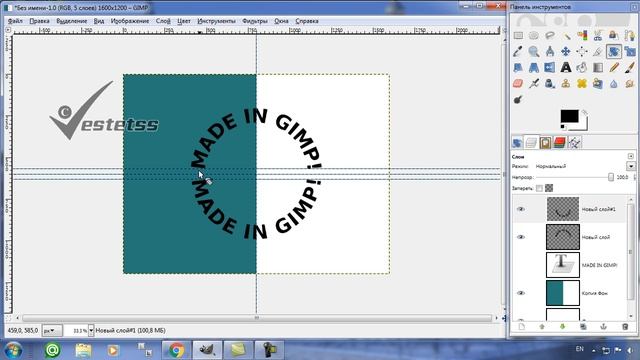Select the Ellipse Select tool
The image size is (640, 360).
(x=534, y=36)
